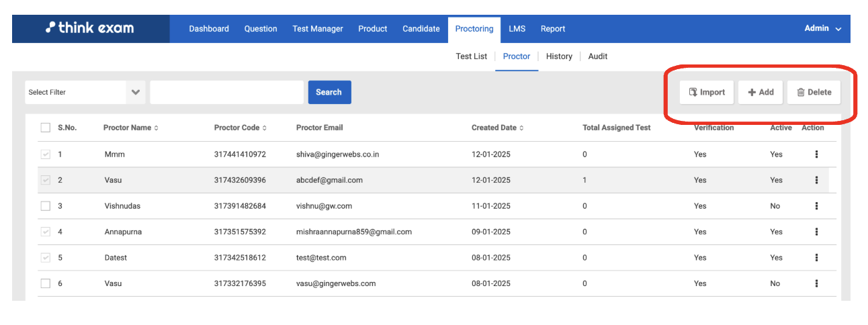
Task: Sort by Proctor Name arrows icon
Action: pos(157,128)
